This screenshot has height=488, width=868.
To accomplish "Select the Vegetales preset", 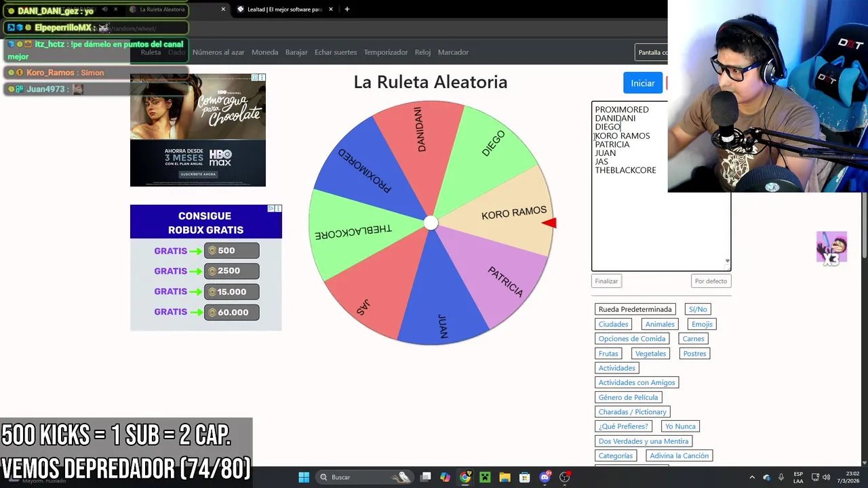I will pyautogui.click(x=650, y=353).
